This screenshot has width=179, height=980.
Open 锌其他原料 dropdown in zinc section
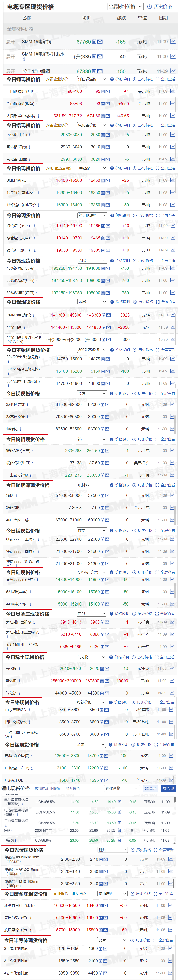click(92, 215)
